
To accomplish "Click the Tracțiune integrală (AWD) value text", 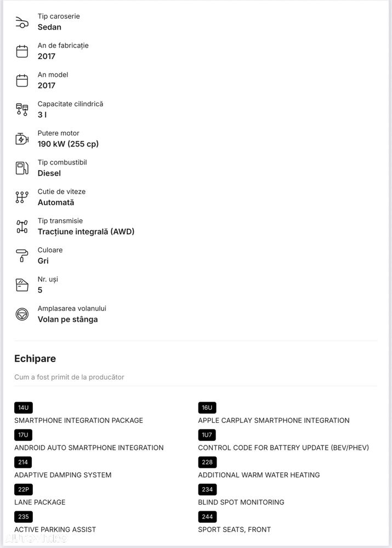I will coord(86,231).
